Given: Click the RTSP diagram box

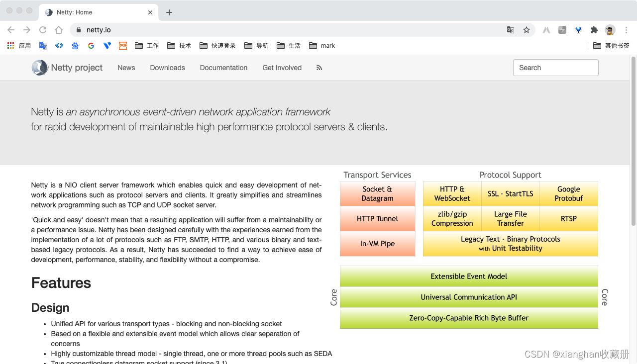Looking at the screenshot, I should (569, 219).
